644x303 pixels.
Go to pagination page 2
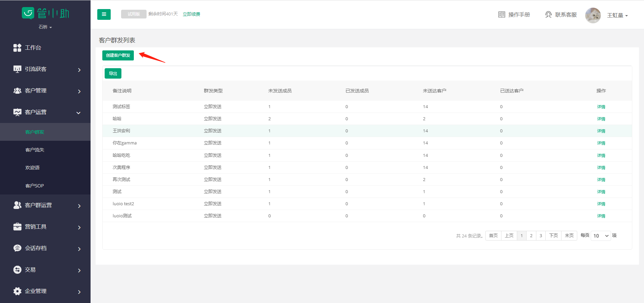tap(531, 235)
